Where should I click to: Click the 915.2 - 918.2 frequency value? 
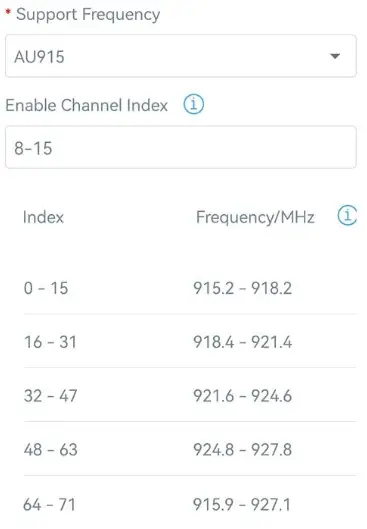[243, 288]
